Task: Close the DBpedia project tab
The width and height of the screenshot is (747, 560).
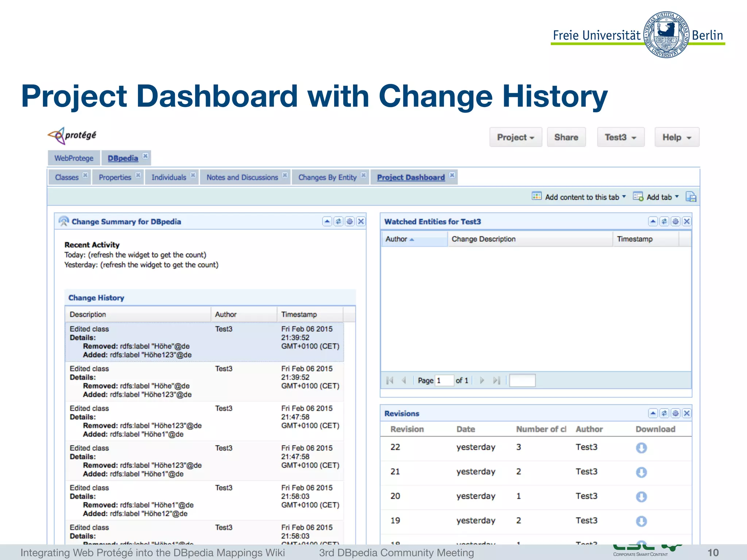Action: 145,156
